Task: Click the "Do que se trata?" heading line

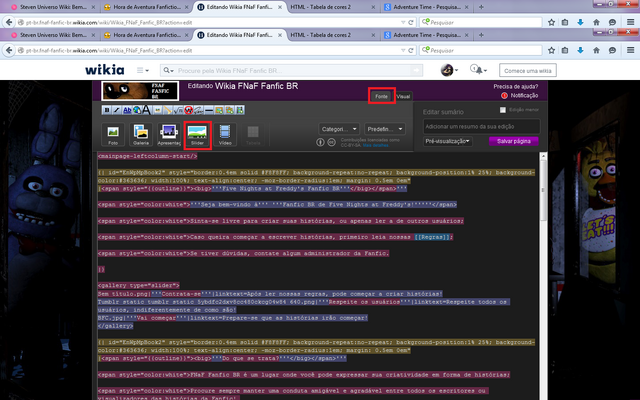Action: 222,358
